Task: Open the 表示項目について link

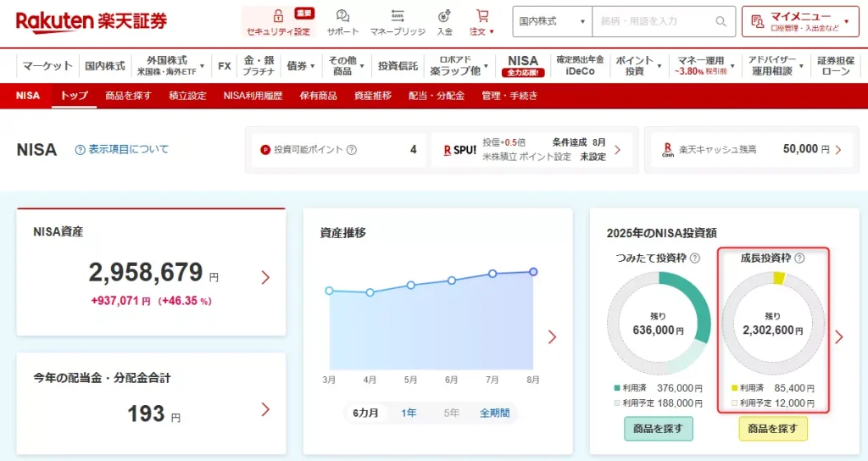Action: click(129, 149)
